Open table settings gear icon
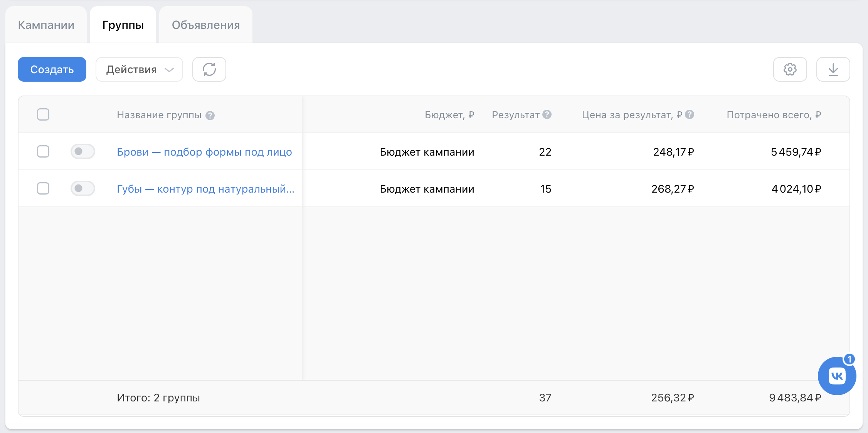This screenshot has height=433, width=868. pyautogui.click(x=790, y=69)
